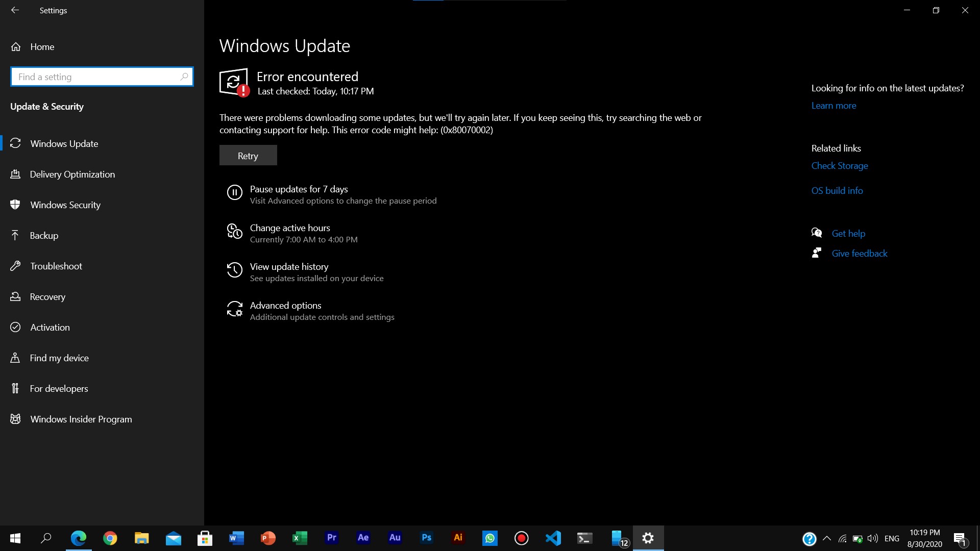Click the blue help icon in tray
Viewport: 980px width, 551px height.
(x=810, y=539)
